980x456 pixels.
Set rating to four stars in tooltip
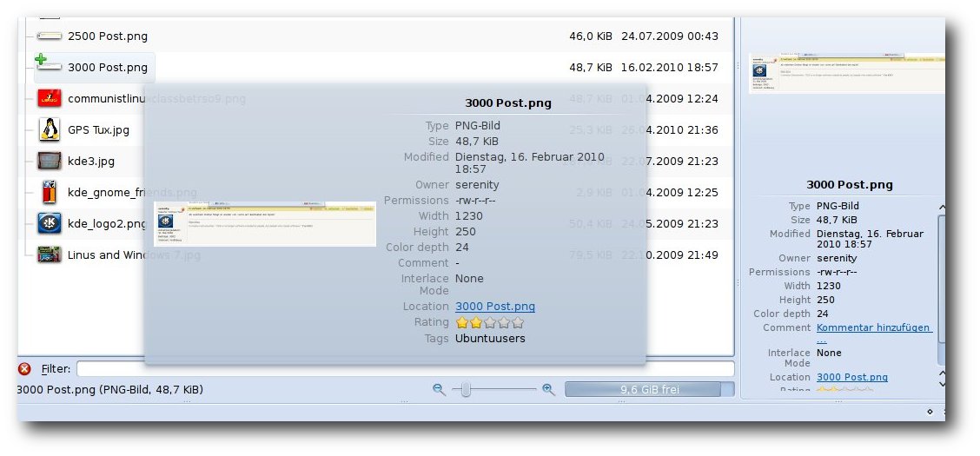pos(505,323)
